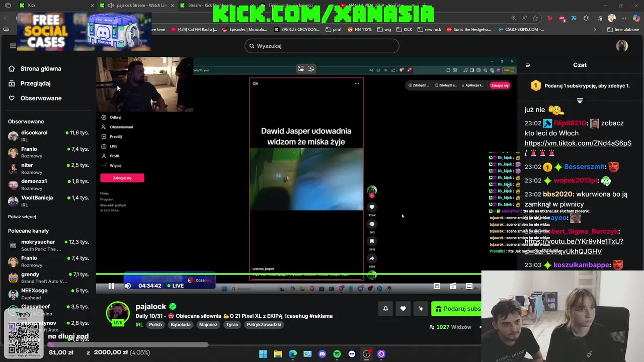This screenshot has width=644, height=362.
Task: Focus the Wyszukaj search field
Action: coord(322,46)
